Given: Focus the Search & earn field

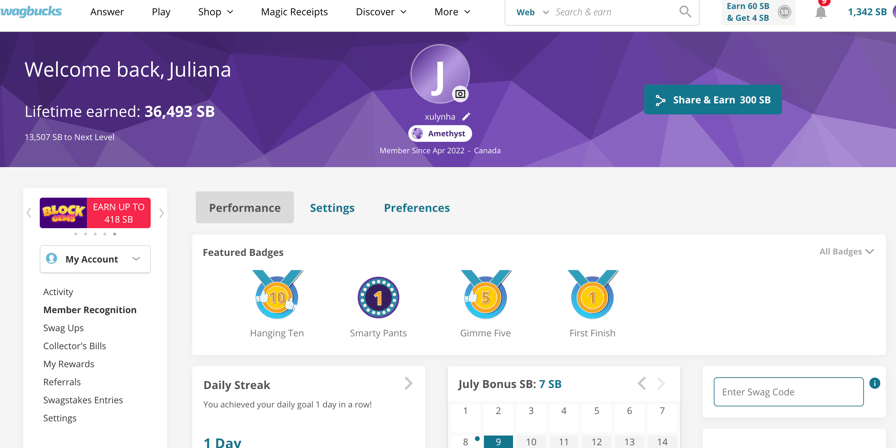Looking at the screenshot, I should tap(614, 12).
